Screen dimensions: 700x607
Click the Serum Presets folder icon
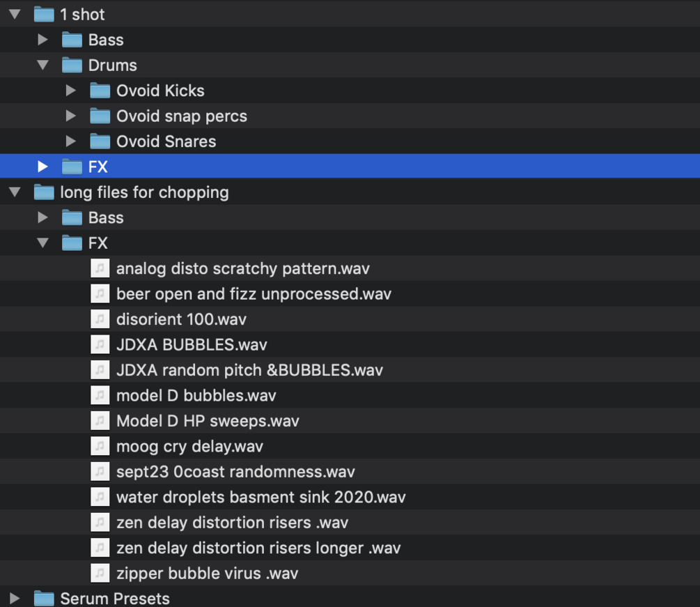coord(44,599)
